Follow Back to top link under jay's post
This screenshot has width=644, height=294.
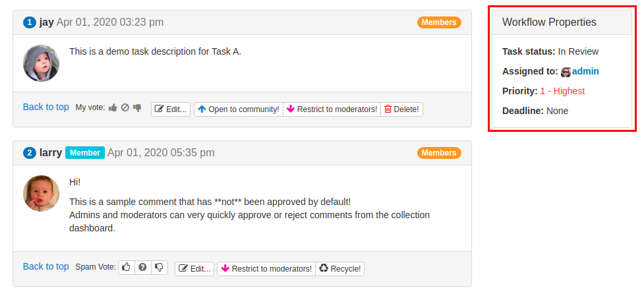pos(46,107)
